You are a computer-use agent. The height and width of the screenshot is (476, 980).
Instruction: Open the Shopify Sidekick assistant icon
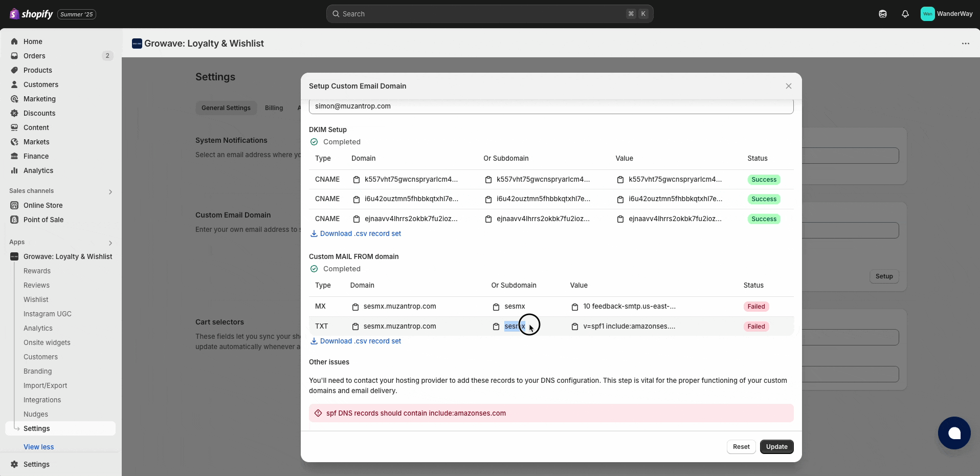click(x=883, y=14)
